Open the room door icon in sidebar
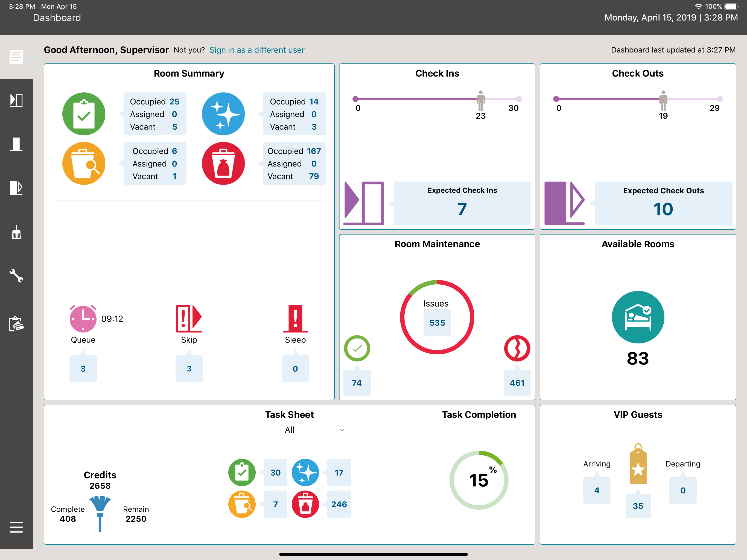 pos(16,144)
